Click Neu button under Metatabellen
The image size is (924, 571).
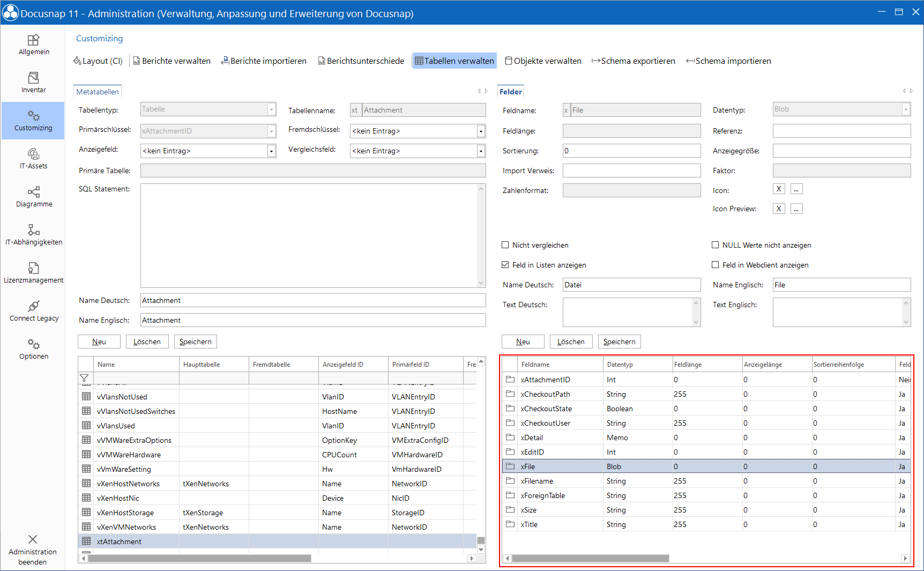coord(99,342)
